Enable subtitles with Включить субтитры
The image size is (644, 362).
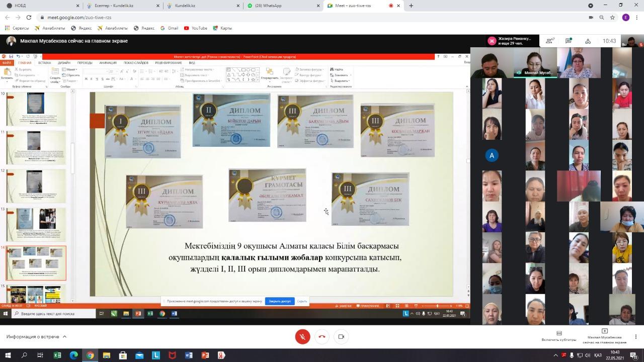pos(558,336)
